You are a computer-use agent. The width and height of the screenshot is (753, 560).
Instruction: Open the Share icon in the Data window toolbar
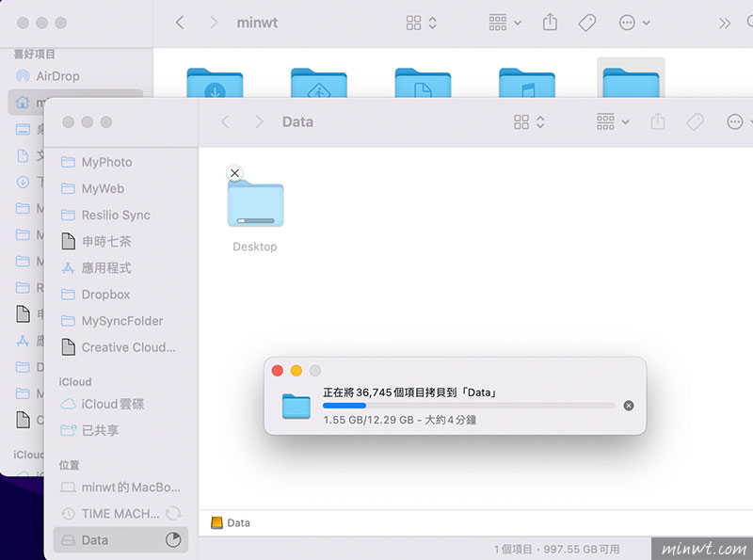[x=659, y=121]
